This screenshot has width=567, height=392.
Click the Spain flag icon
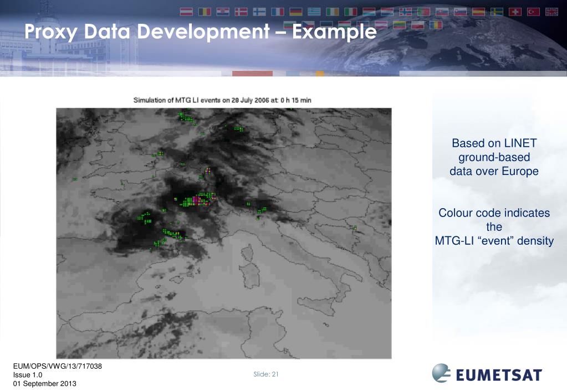coord(478,12)
